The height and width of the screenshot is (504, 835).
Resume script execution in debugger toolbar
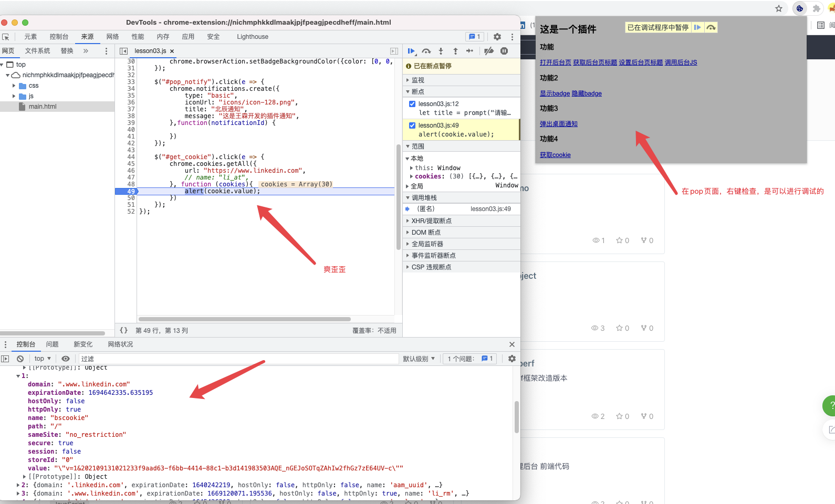[x=412, y=51]
